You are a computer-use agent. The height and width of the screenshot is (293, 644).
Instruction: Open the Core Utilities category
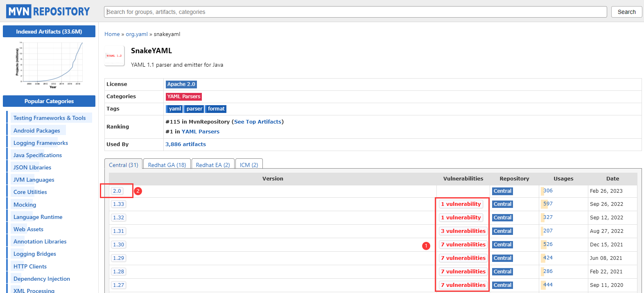pos(30,192)
